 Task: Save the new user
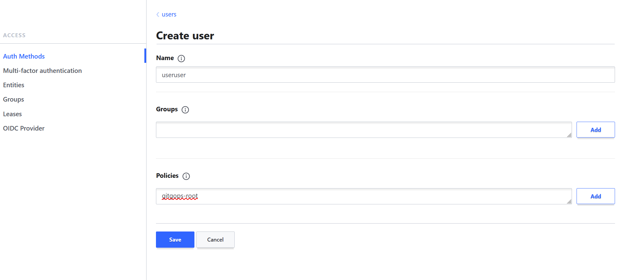[x=175, y=240]
